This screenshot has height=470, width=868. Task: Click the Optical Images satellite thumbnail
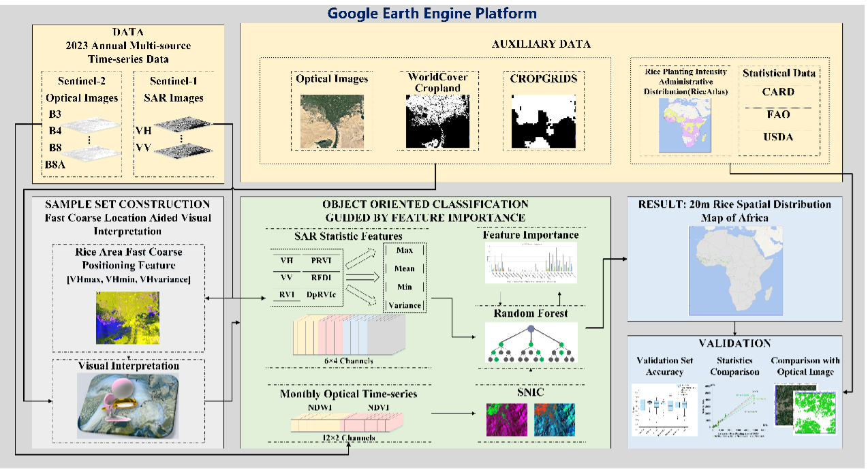(332, 121)
